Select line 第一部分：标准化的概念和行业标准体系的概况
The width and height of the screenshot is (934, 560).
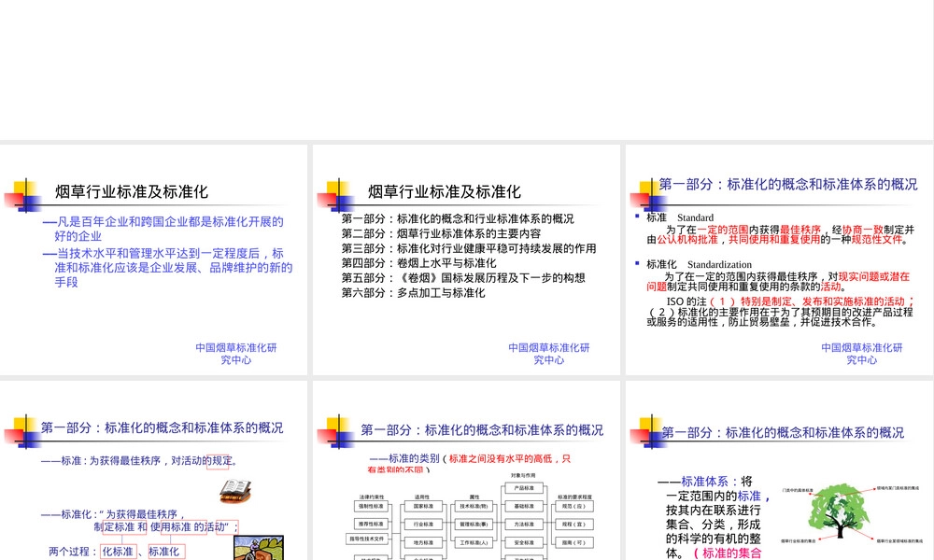(458, 219)
